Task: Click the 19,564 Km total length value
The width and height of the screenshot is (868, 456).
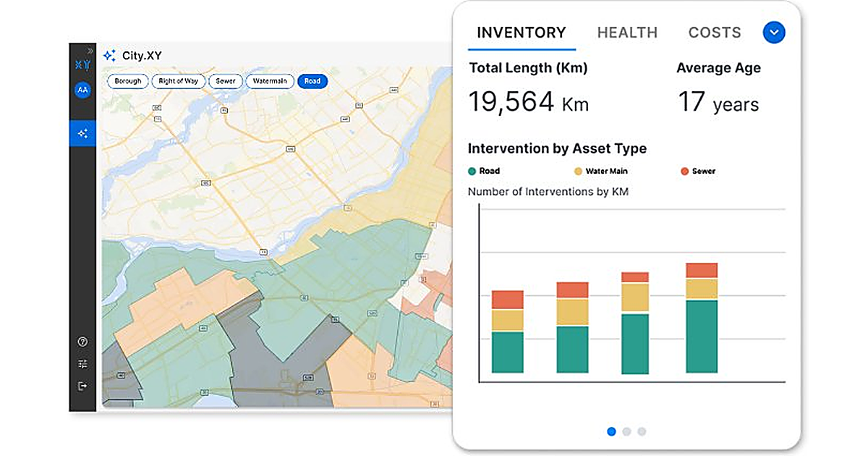Action: click(529, 103)
